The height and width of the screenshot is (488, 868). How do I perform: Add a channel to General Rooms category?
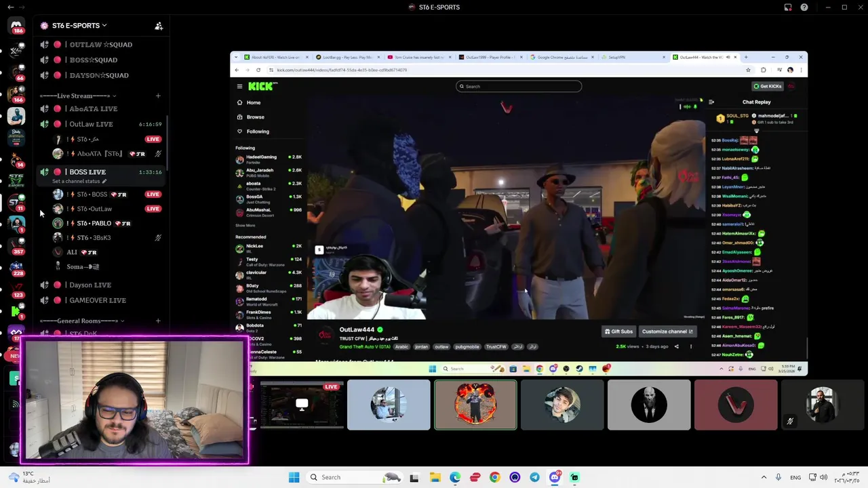pyautogui.click(x=158, y=321)
